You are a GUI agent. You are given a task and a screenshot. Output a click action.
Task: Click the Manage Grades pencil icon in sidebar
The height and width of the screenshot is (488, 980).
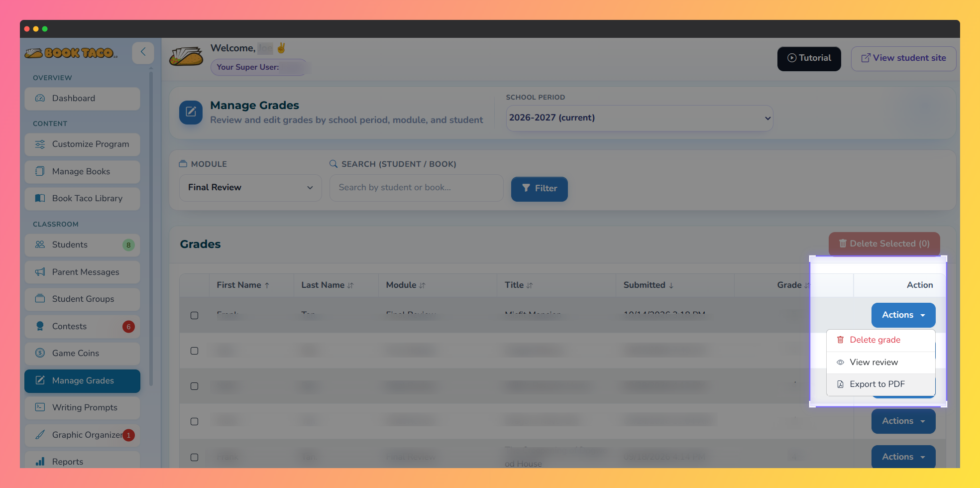point(40,380)
